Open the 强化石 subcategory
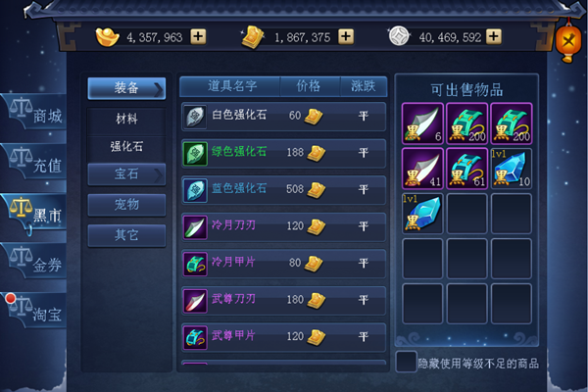 point(126,146)
